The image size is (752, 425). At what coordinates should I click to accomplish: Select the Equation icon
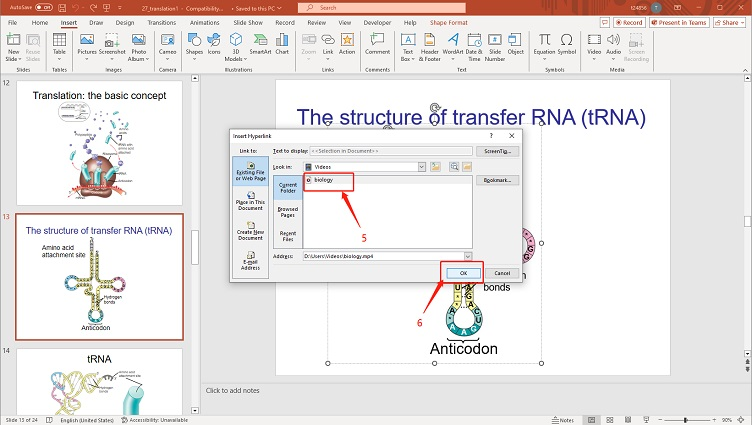[x=544, y=46]
